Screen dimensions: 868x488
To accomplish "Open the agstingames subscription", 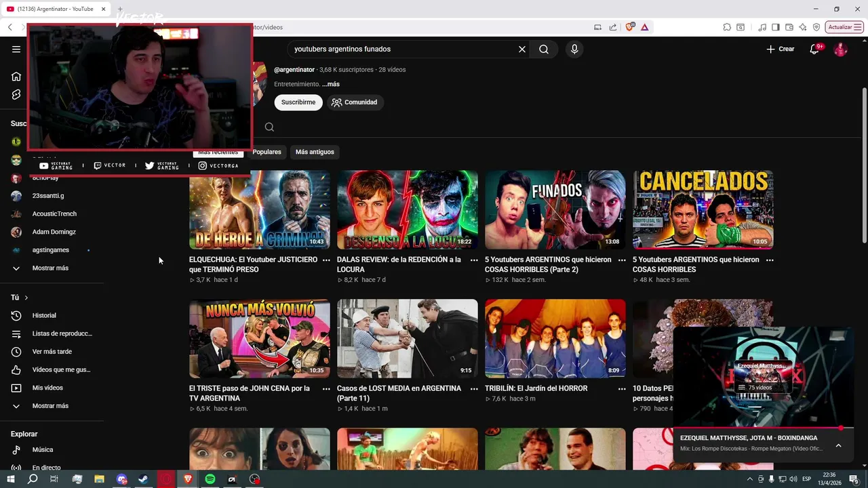I will [x=50, y=250].
